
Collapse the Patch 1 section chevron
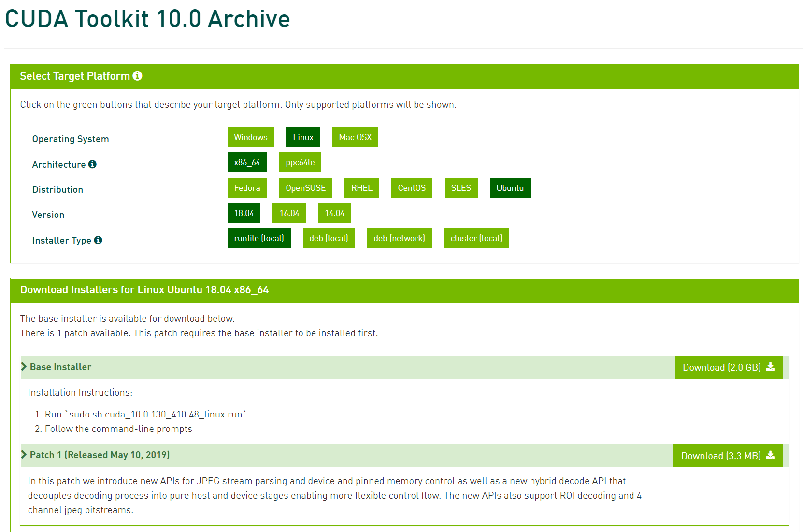(x=24, y=455)
